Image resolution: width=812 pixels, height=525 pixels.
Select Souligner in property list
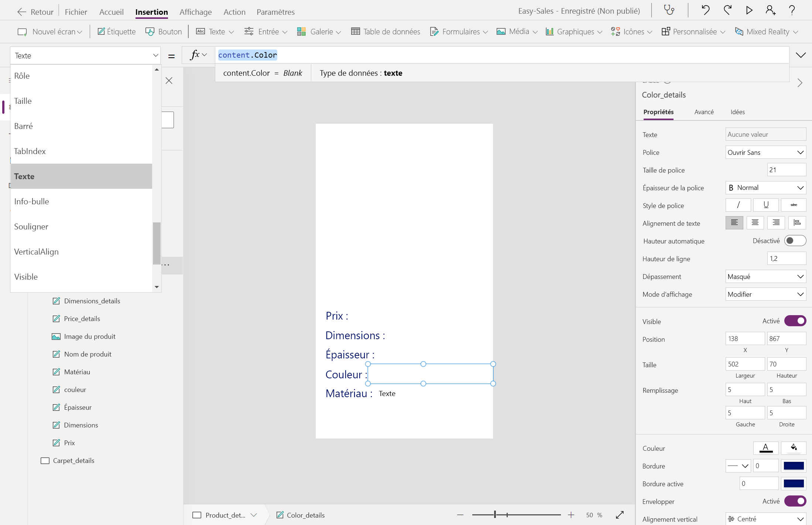point(81,226)
